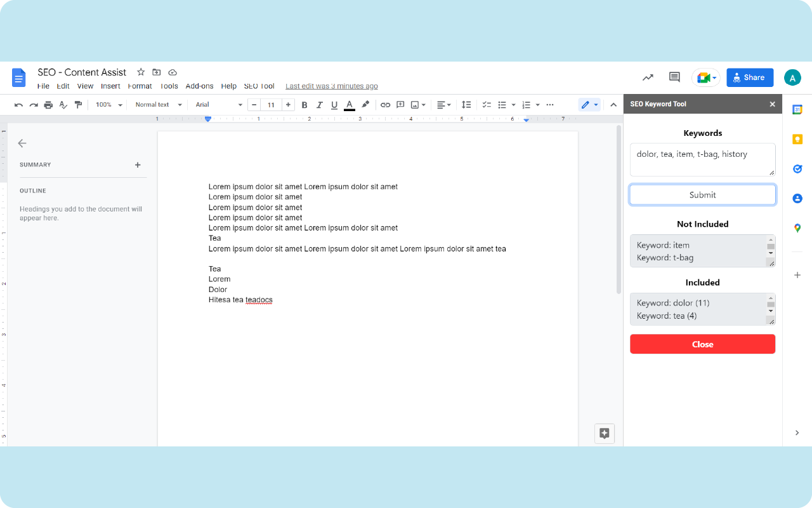Viewport: 812px width, 508px height.
Task: Toggle italic formatting
Action: [x=319, y=105]
